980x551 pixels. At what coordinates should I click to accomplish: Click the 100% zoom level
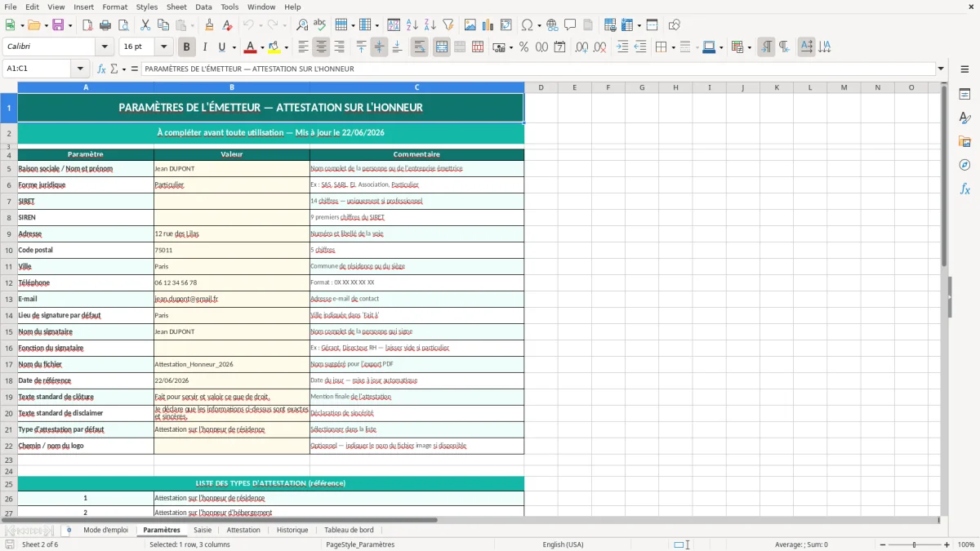(x=966, y=544)
